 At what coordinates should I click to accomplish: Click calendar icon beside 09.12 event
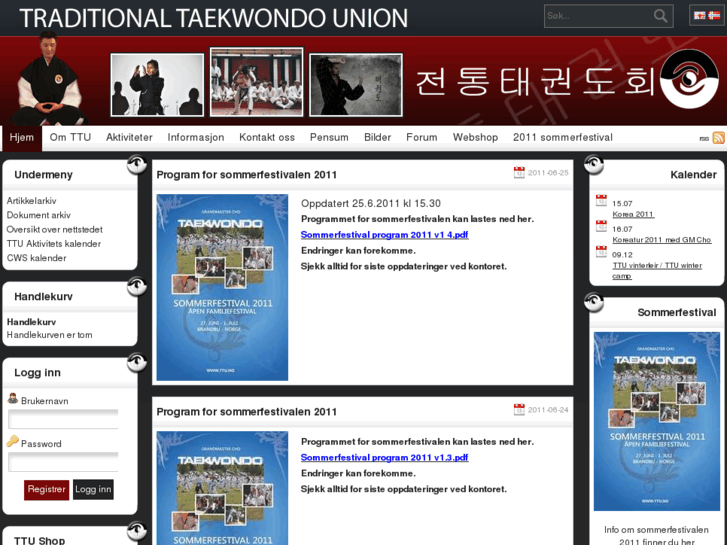pos(601,251)
